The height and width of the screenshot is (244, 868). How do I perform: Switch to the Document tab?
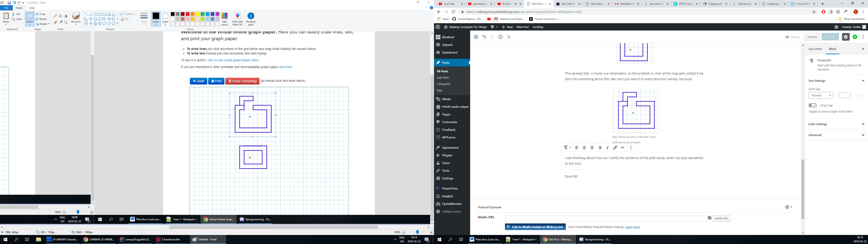coord(815,49)
